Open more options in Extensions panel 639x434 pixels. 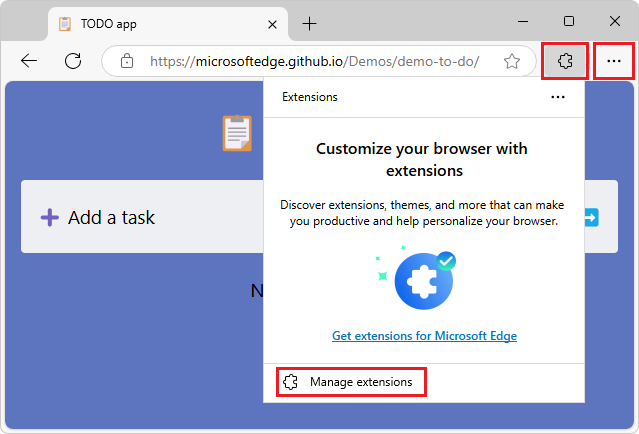pyautogui.click(x=557, y=97)
